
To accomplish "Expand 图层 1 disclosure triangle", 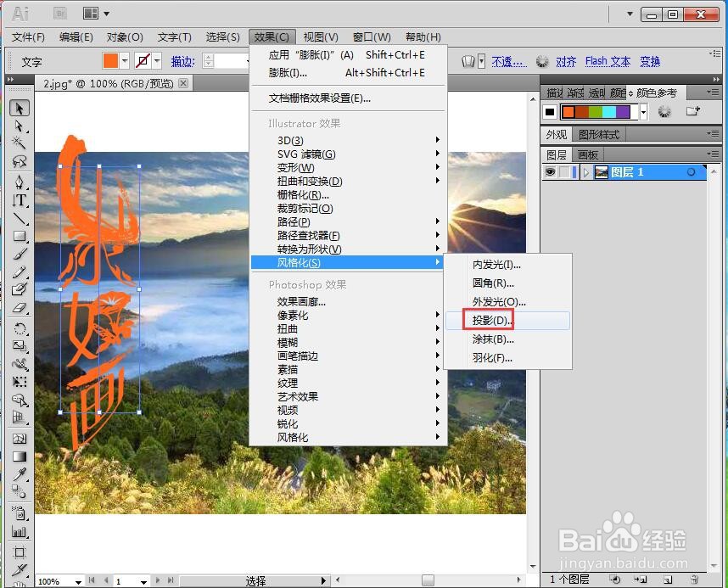I will (586, 173).
